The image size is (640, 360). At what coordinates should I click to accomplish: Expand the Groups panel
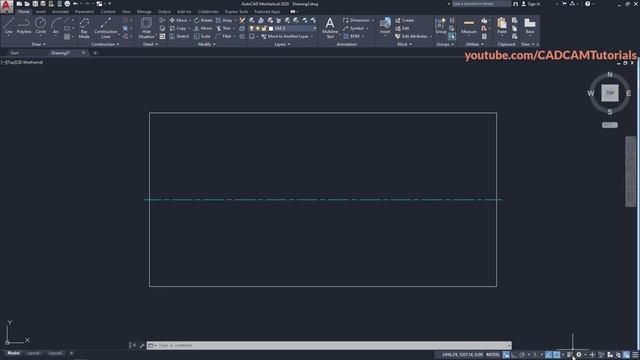444,44
